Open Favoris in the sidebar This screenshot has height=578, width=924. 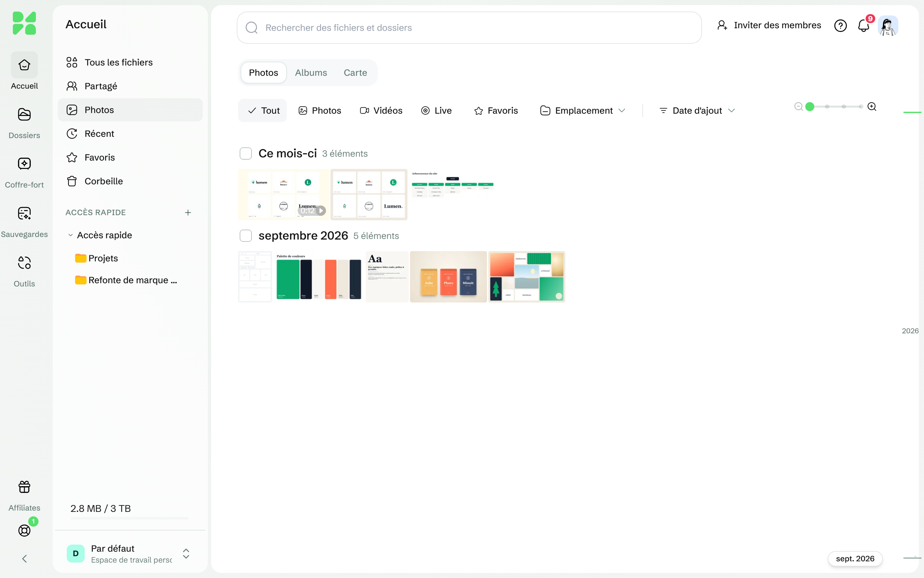130,157
